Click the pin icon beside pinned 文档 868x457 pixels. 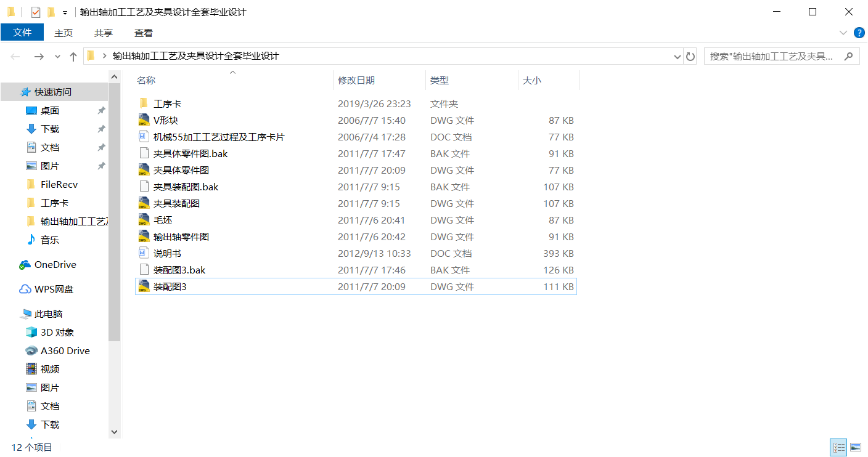[101, 147]
